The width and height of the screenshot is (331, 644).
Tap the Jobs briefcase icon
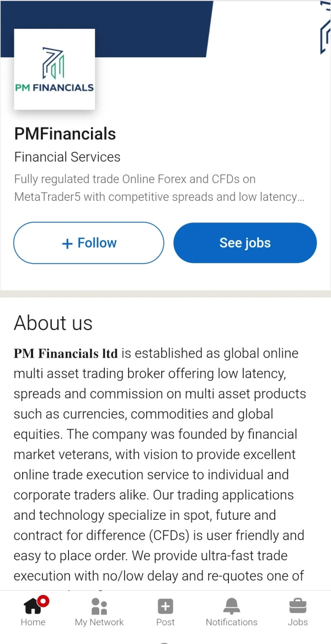pos(298,606)
